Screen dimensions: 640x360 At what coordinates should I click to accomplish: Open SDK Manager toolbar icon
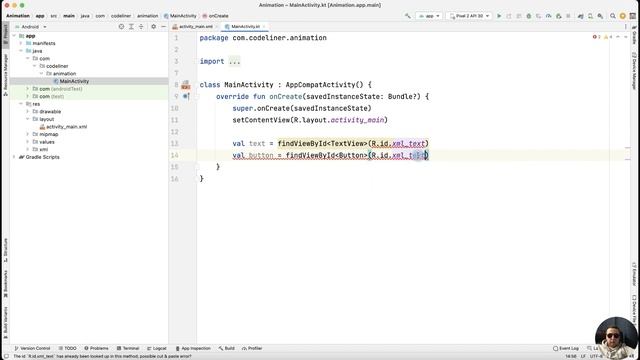(600, 16)
